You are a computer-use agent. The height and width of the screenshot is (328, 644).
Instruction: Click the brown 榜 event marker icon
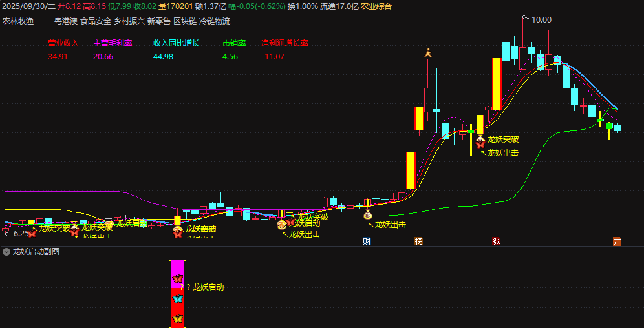[419, 241]
